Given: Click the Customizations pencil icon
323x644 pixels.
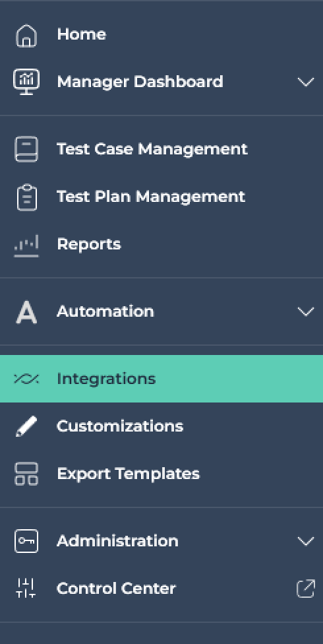Looking at the screenshot, I should 26,426.
